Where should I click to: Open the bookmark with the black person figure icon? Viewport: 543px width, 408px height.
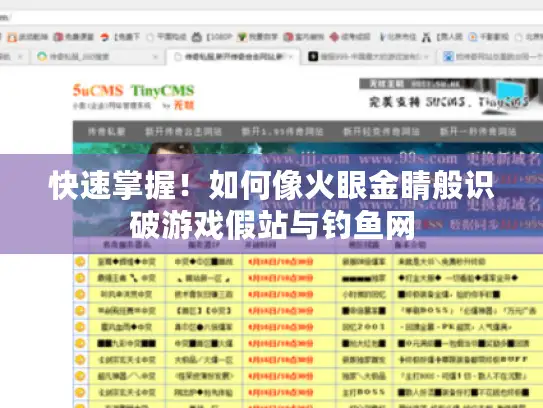tap(442, 37)
